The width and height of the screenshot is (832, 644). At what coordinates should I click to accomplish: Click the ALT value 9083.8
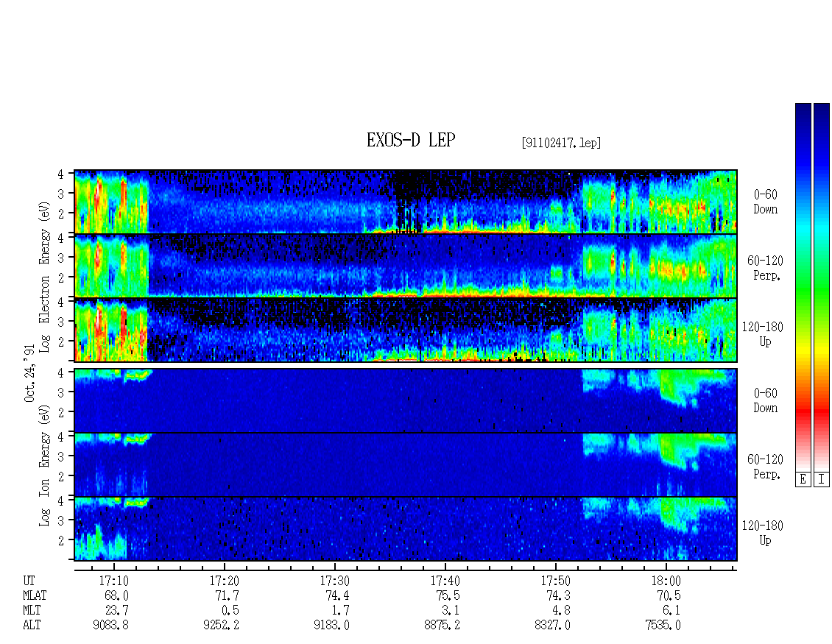[111, 626]
